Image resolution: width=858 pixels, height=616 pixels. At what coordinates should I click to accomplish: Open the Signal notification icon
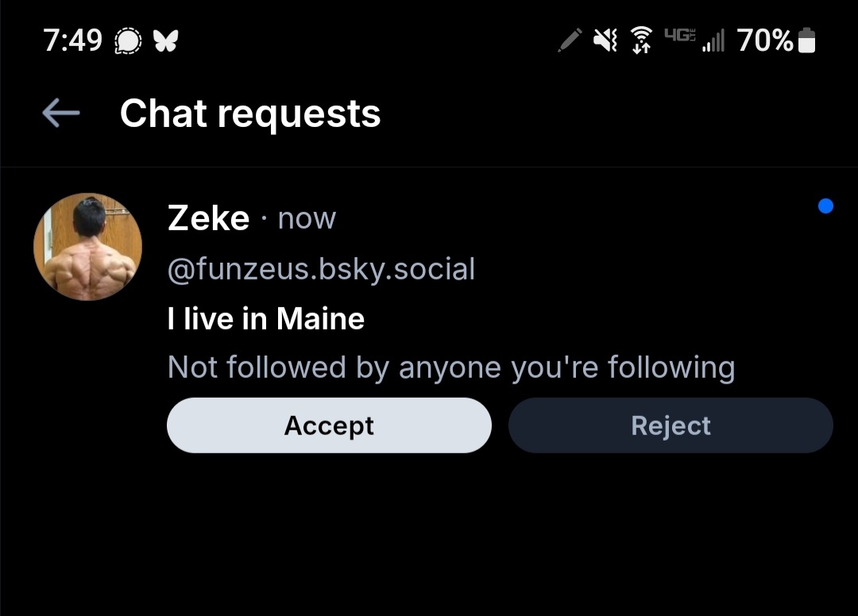pos(128,40)
